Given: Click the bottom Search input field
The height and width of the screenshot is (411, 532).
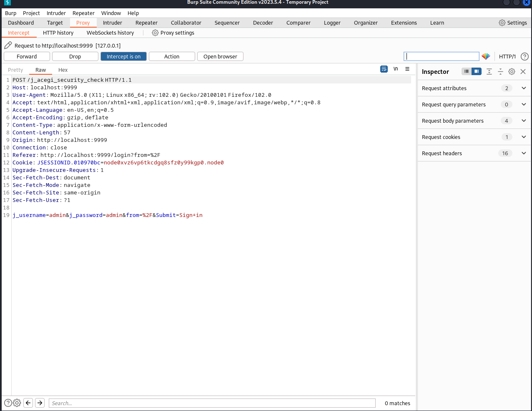Looking at the screenshot, I should point(212,403).
